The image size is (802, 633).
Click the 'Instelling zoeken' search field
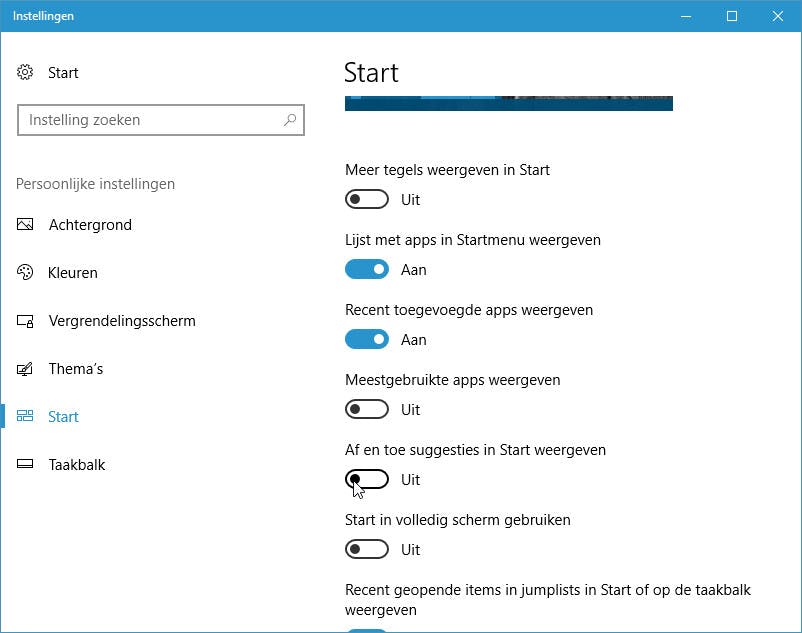[x=150, y=120]
